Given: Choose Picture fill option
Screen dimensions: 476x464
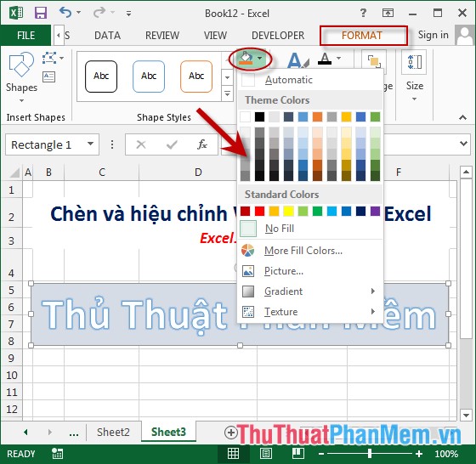Looking at the screenshot, I should (x=310, y=271).
